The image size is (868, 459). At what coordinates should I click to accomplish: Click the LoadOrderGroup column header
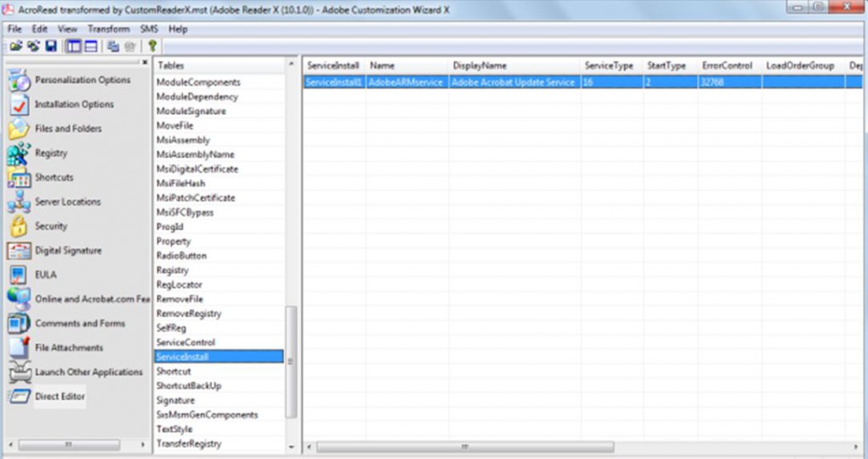804,65
